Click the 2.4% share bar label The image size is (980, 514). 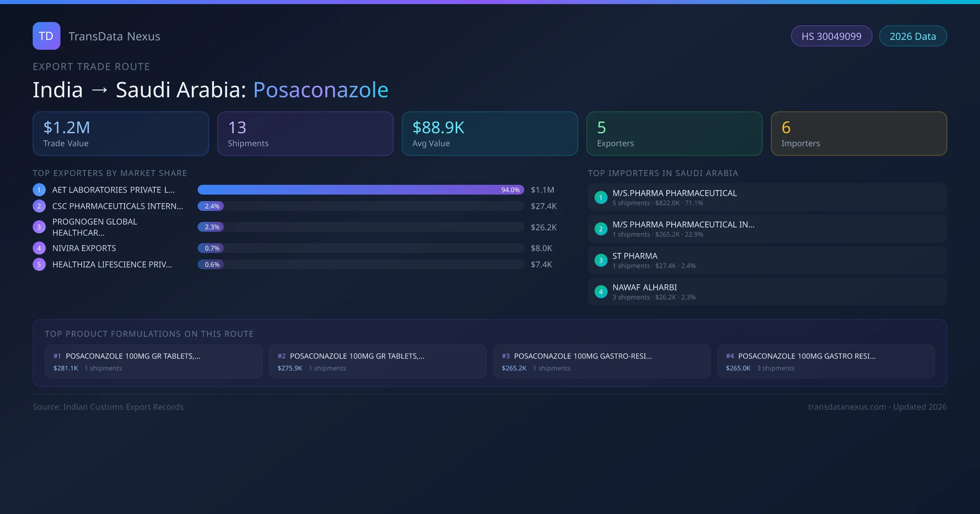click(212, 206)
